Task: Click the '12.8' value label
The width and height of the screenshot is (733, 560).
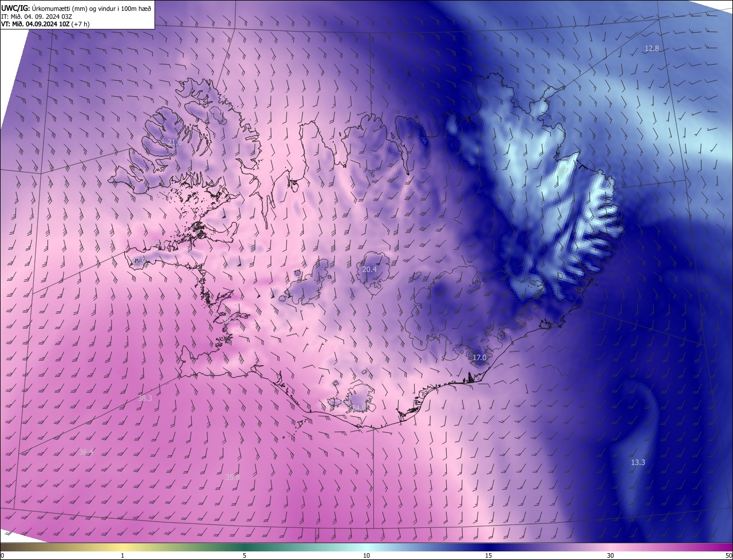Action: tap(652, 49)
